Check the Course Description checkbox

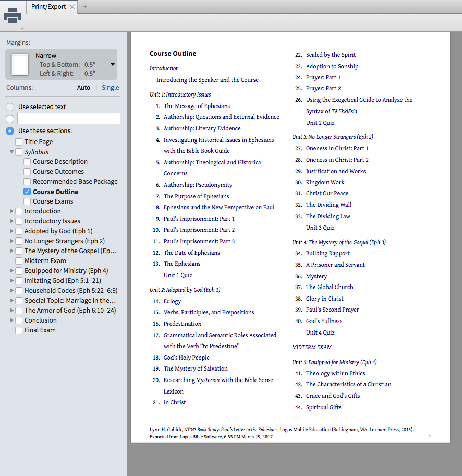27,161
